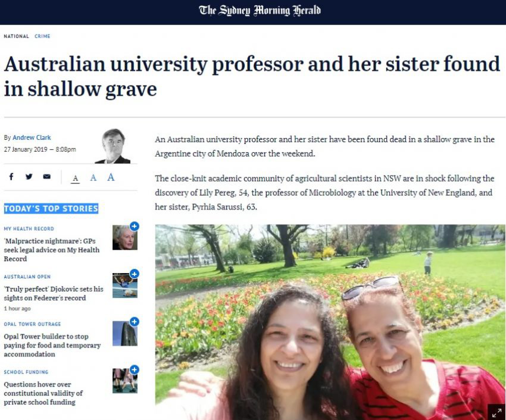Open the National section
The height and width of the screenshot is (420, 506).
(16, 36)
